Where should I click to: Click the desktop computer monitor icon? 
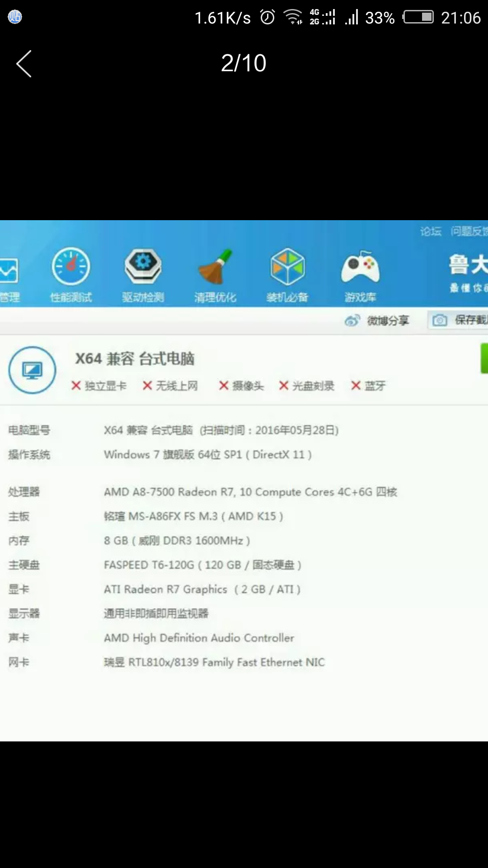pos(33,370)
